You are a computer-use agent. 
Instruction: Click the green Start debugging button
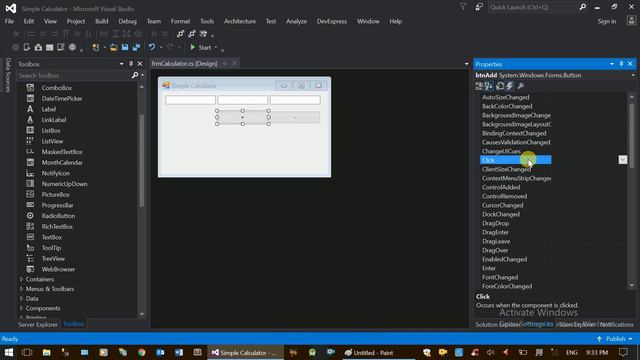tap(200, 47)
